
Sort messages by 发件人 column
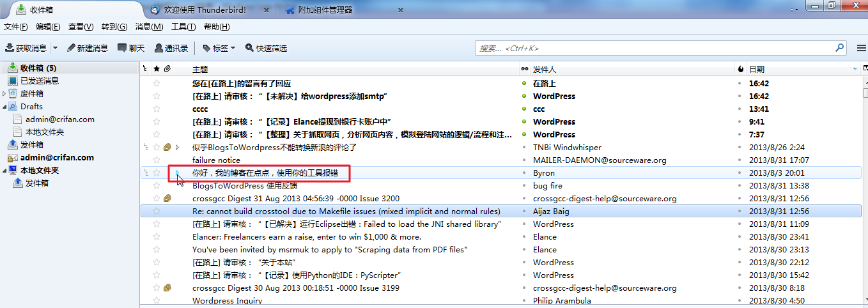pyautogui.click(x=633, y=69)
